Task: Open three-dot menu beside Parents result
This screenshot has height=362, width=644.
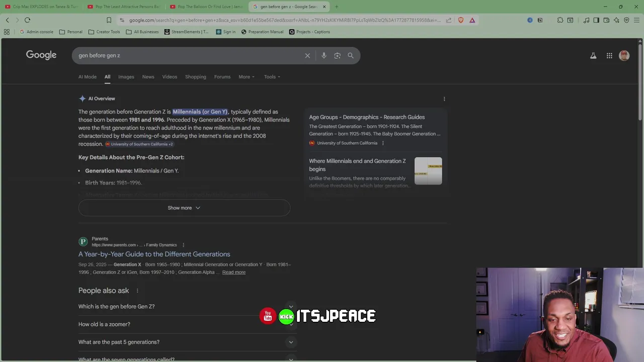Action: pos(183,245)
